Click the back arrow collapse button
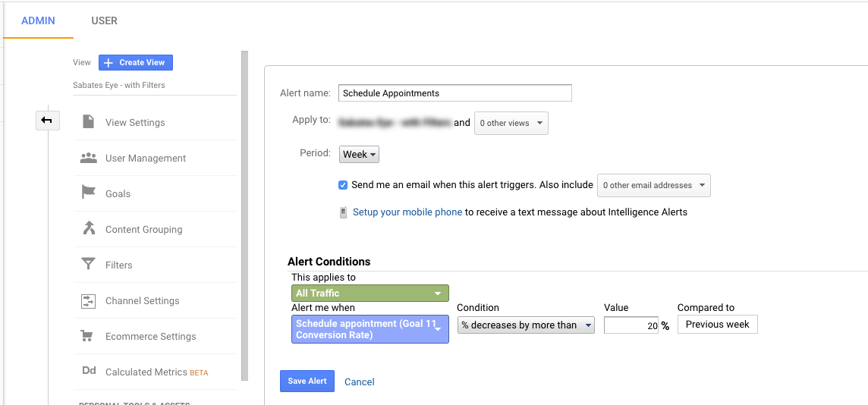Image resolution: width=868 pixels, height=405 pixels. click(x=47, y=120)
